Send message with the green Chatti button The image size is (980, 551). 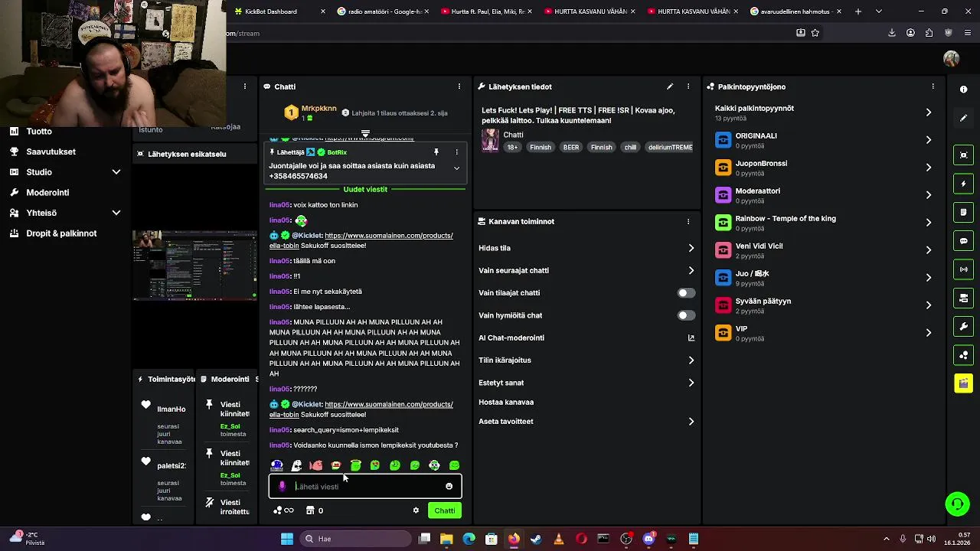[x=445, y=510]
